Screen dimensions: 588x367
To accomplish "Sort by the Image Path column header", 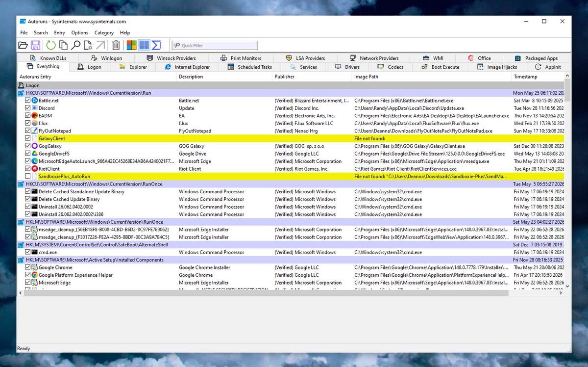I will 431,77.
